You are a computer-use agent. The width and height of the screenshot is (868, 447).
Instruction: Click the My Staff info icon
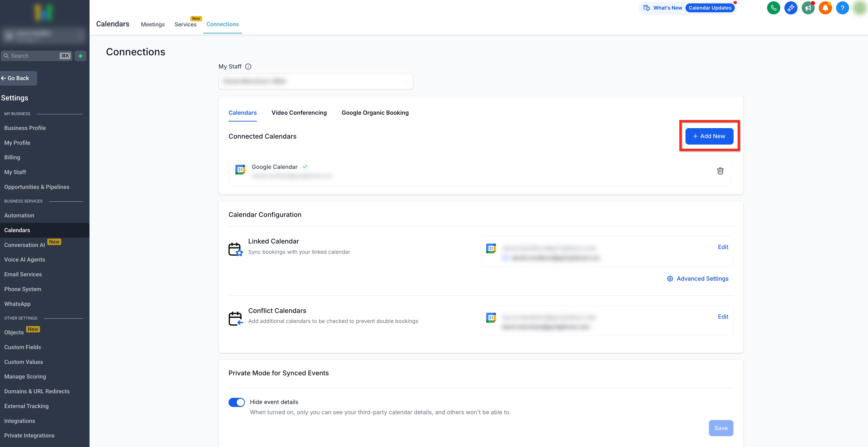click(248, 67)
